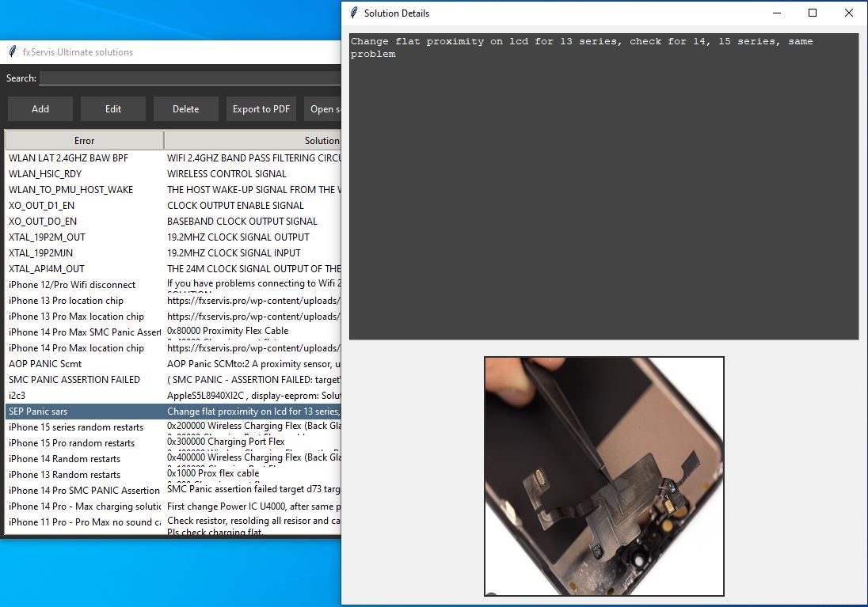Select the XTAL_API4M_OUT row

tap(173, 269)
